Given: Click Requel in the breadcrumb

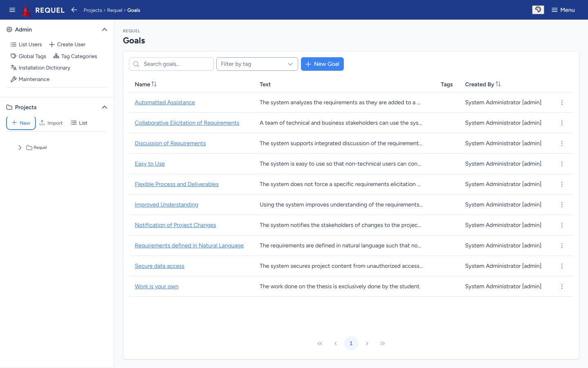Looking at the screenshot, I should click(x=115, y=10).
